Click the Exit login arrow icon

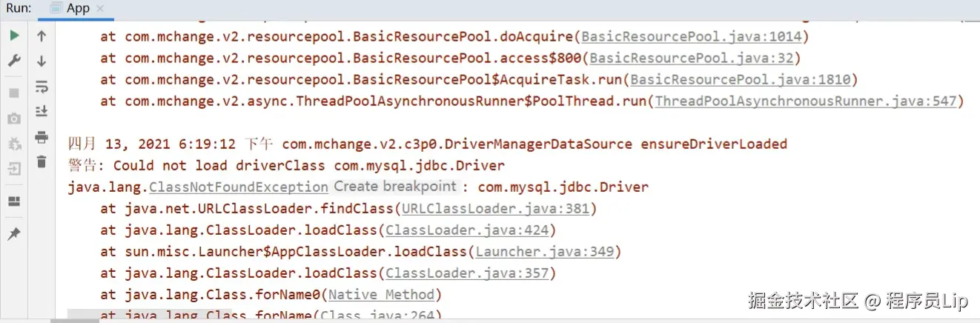tap(14, 169)
